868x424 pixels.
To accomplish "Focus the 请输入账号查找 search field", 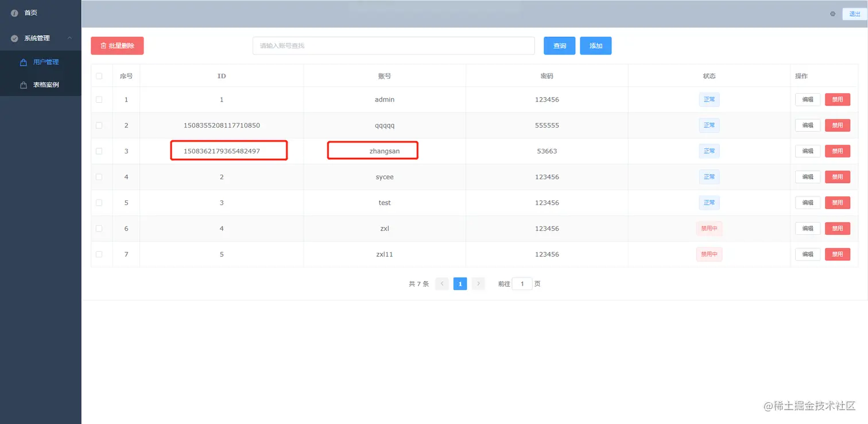I will tap(394, 46).
